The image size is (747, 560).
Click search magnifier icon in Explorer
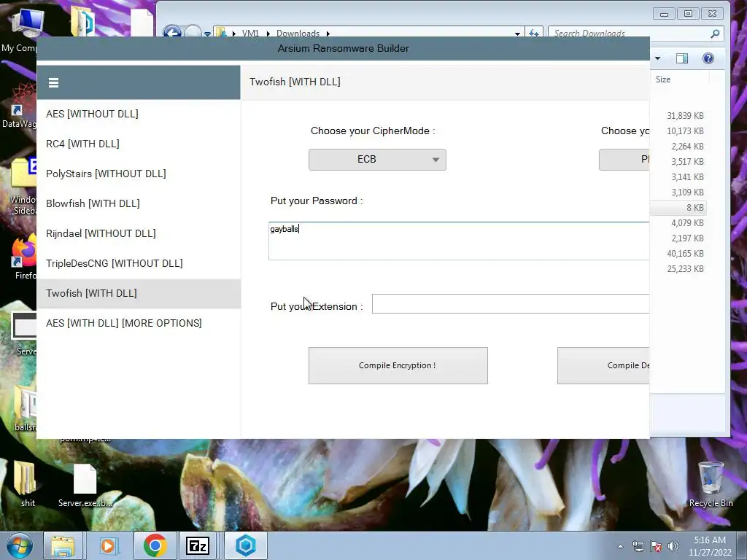715,34
